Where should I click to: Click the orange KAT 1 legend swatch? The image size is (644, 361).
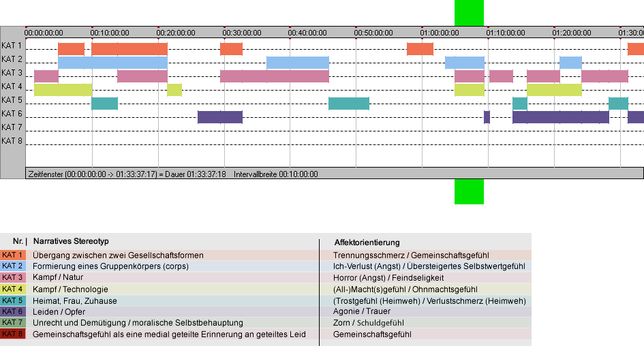(13, 255)
